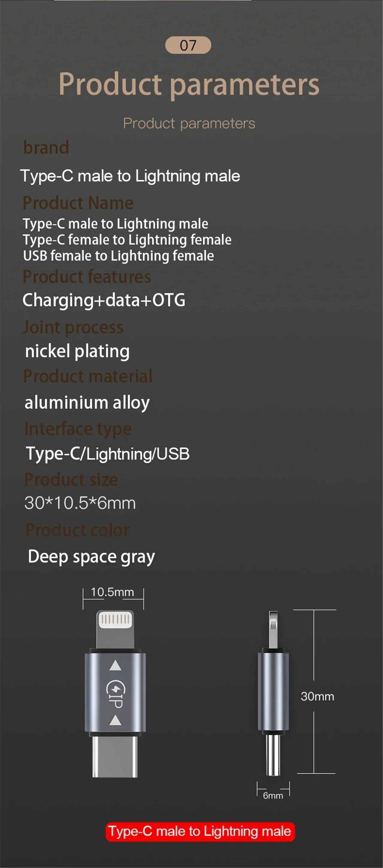The width and height of the screenshot is (383, 868).
Task: Click the 07 section number badge
Action: (188, 45)
